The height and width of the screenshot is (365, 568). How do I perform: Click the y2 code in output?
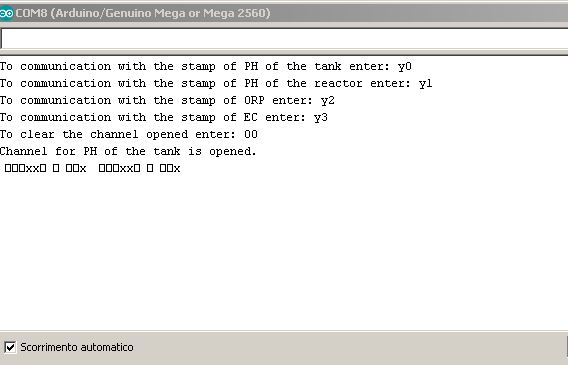point(327,101)
